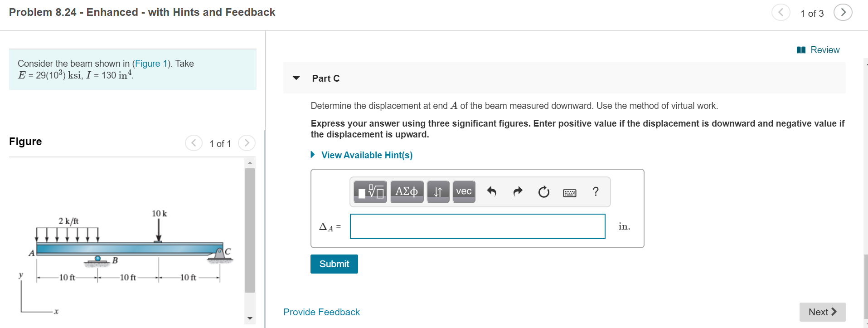
Task: Collapse the Part C section
Action: (x=296, y=78)
